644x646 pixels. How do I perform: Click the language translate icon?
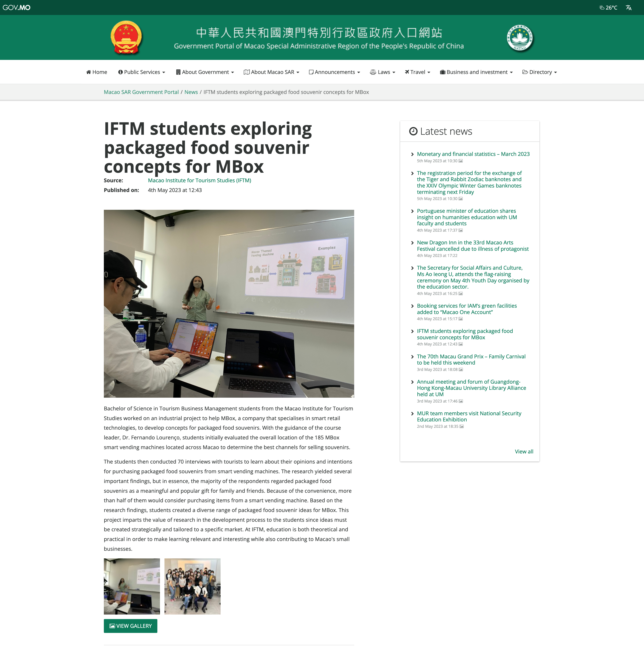(629, 7)
